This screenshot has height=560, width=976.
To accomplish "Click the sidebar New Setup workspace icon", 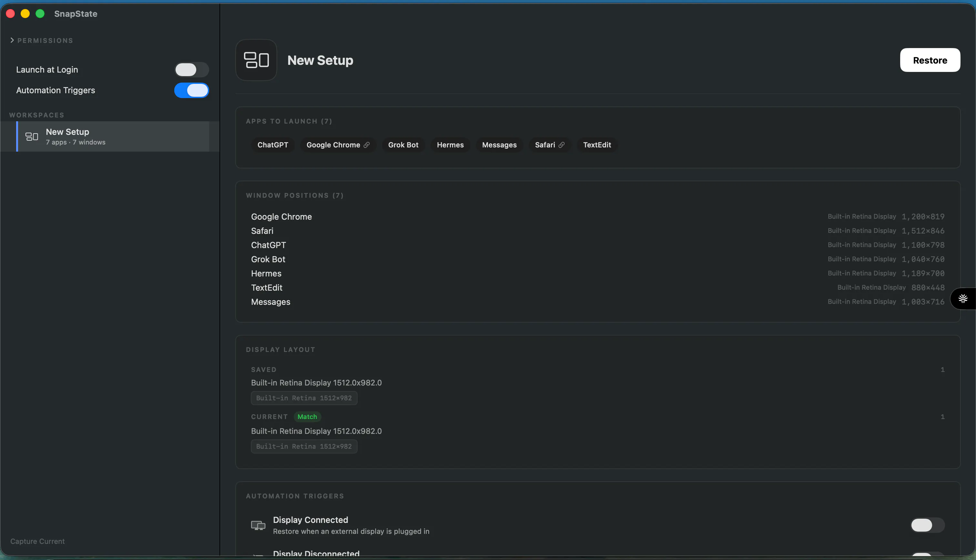I will [32, 136].
